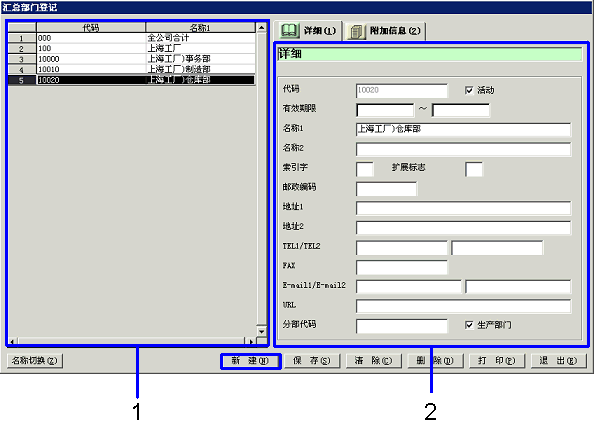Click the 删除 button

click(435, 361)
